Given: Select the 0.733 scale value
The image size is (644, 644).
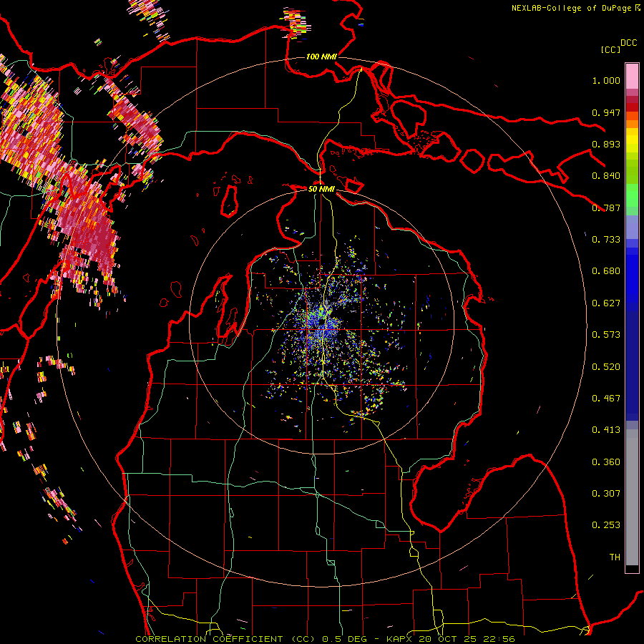Looking at the screenshot, I should [606, 240].
